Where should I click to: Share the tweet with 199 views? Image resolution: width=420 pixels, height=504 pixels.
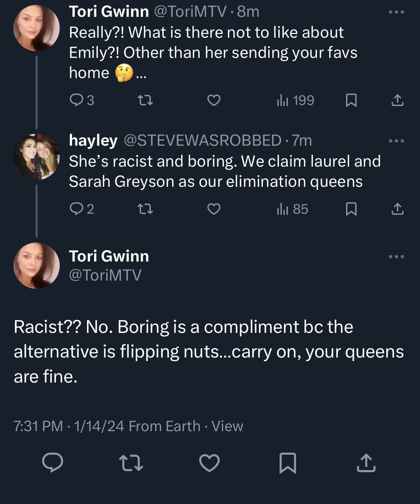pos(397,100)
